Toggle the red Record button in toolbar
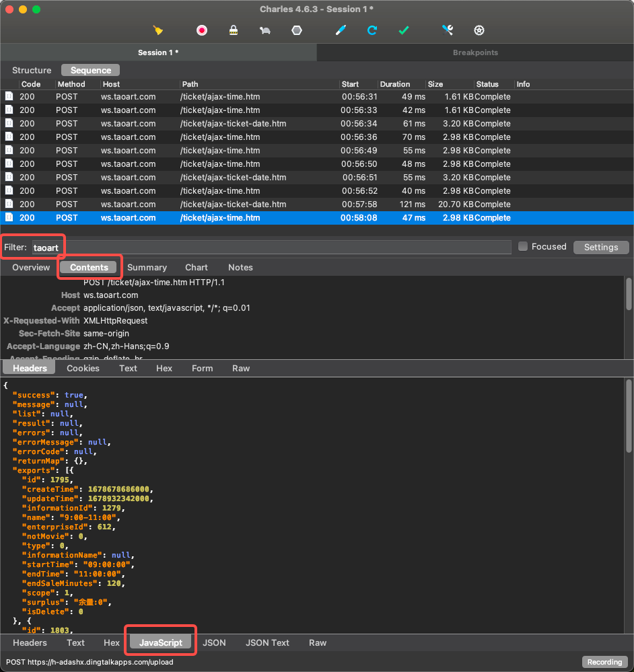 [x=202, y=30]
